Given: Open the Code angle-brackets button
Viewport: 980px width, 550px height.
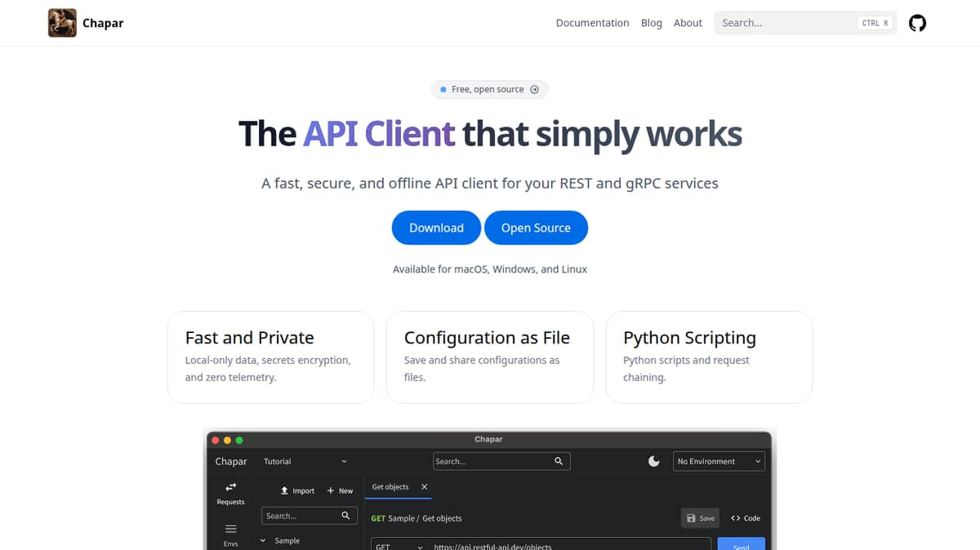Looking at the screenshot, I should 746,518.
